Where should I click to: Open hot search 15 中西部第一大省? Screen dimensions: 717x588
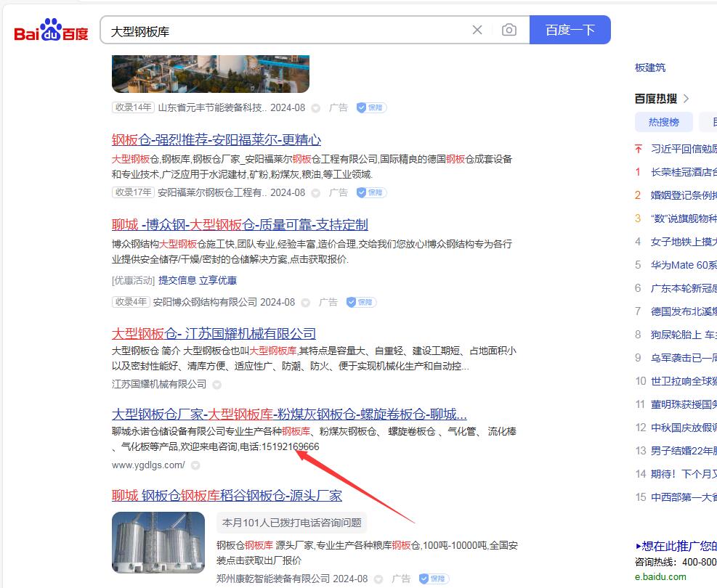(684, 497)
